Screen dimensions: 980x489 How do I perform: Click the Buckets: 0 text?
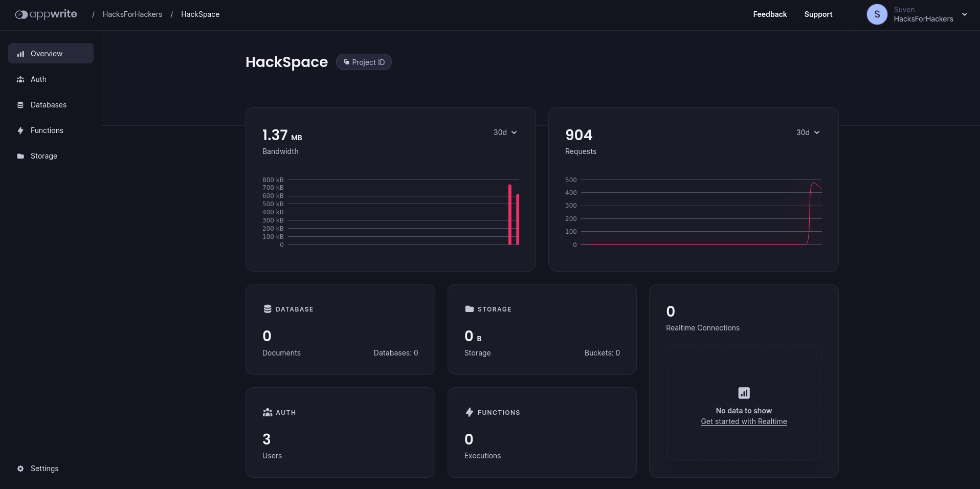point(602,353)
